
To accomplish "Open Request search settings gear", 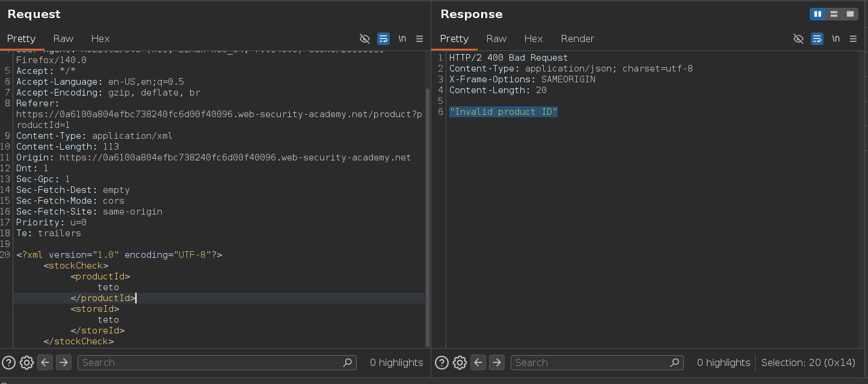I will click(x=26, y=362).
